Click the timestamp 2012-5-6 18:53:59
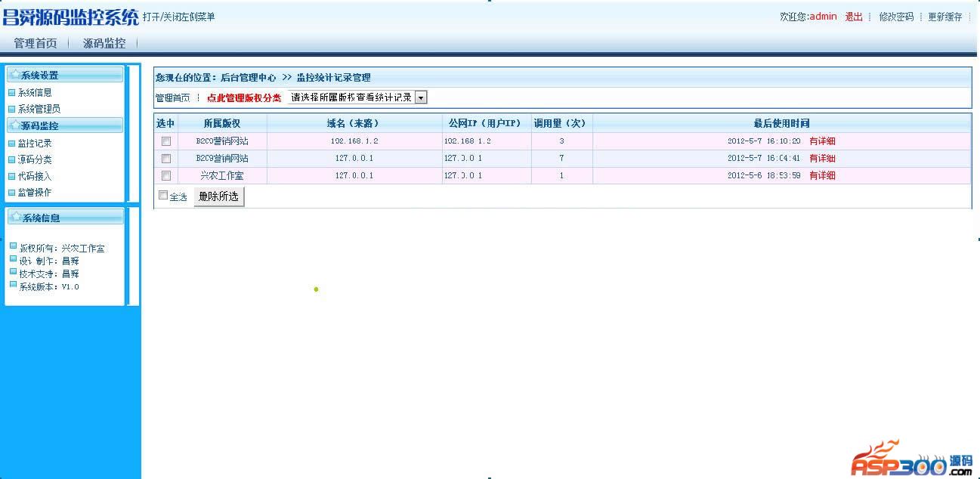 [764, 175]
